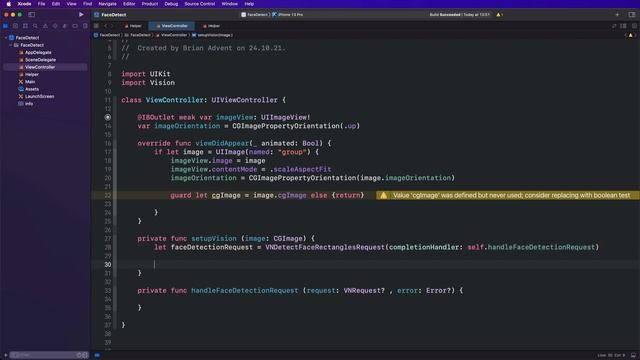Open the related items grid icon

[96, 26]
